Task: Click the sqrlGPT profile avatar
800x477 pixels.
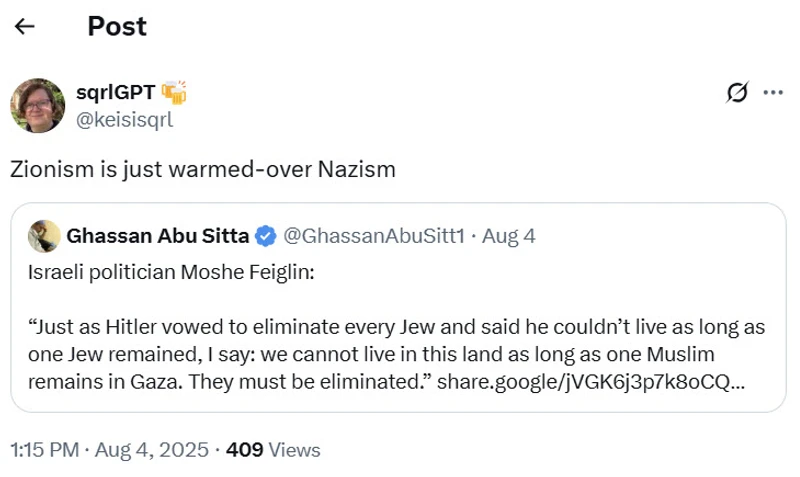Action: pyautogui.click(x=38, y=105)
